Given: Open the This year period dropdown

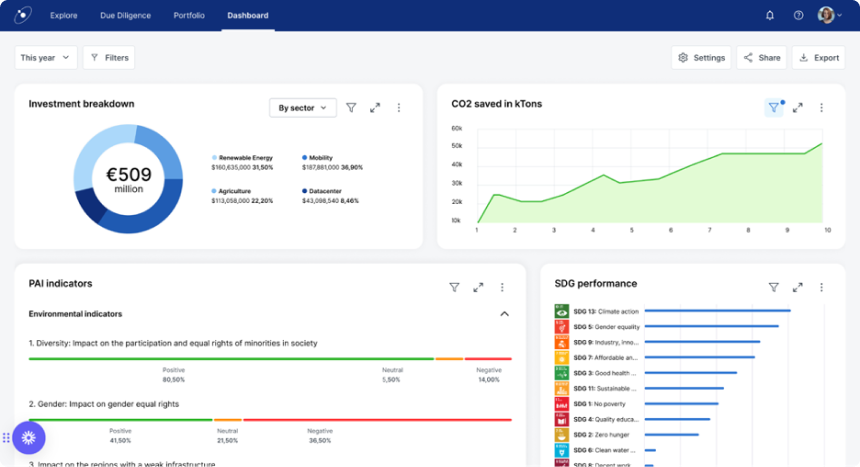Looking at the screenshot, I should coord(46,58).
